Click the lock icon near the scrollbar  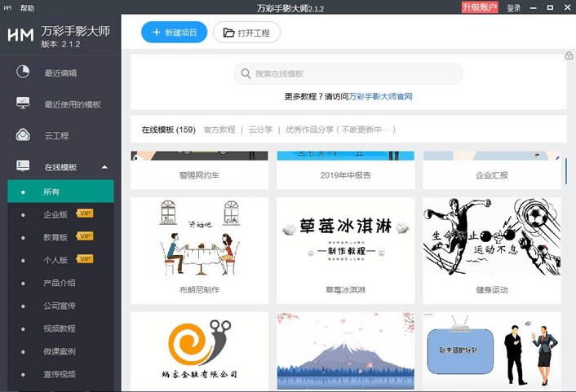pos(569,55)
